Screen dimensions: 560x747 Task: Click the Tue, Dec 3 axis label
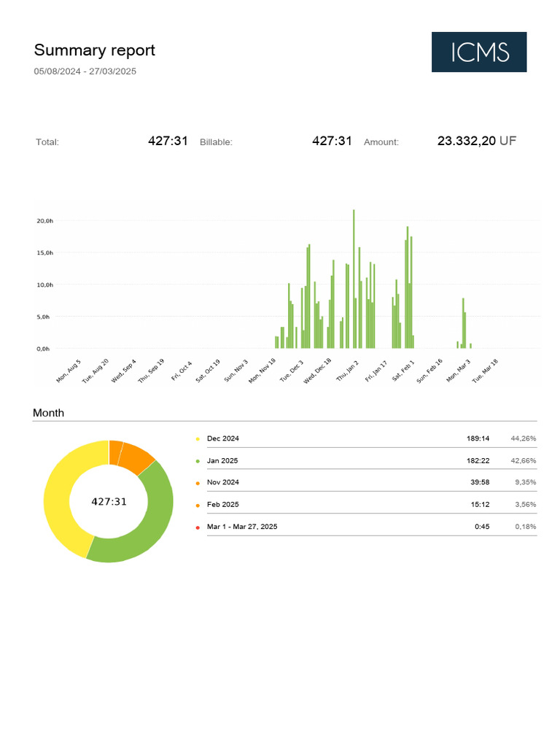[x=292, y=371]
